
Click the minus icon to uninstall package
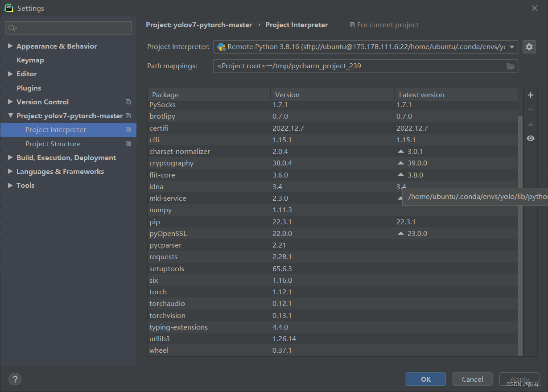click(x=531, y=109)
